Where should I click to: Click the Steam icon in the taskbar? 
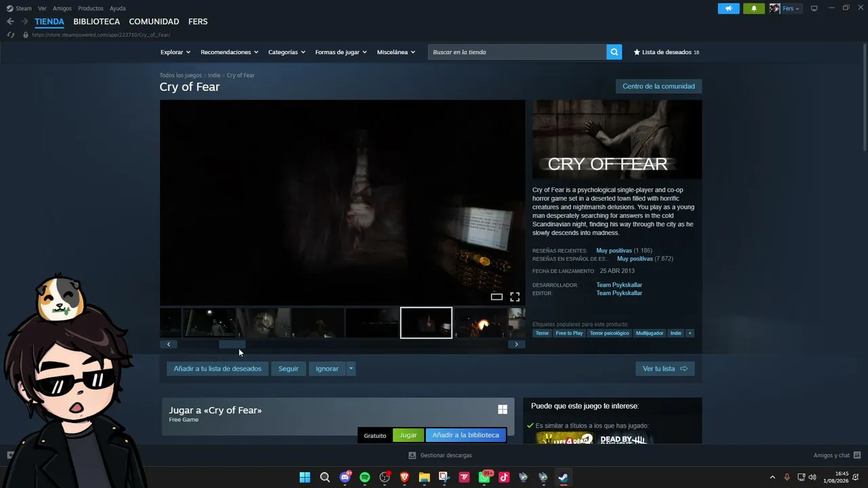(x=564, y=477)
